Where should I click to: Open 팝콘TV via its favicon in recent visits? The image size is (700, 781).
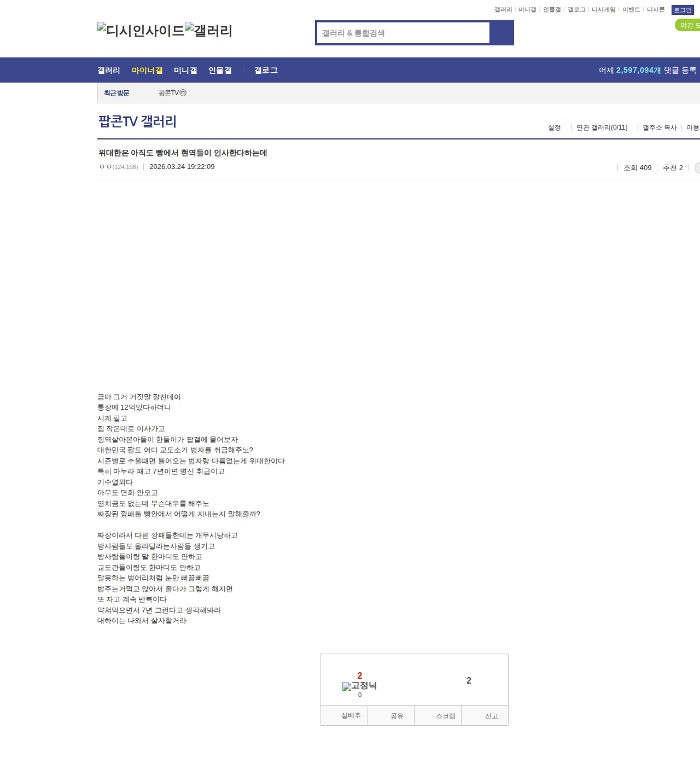coord(183,93)
